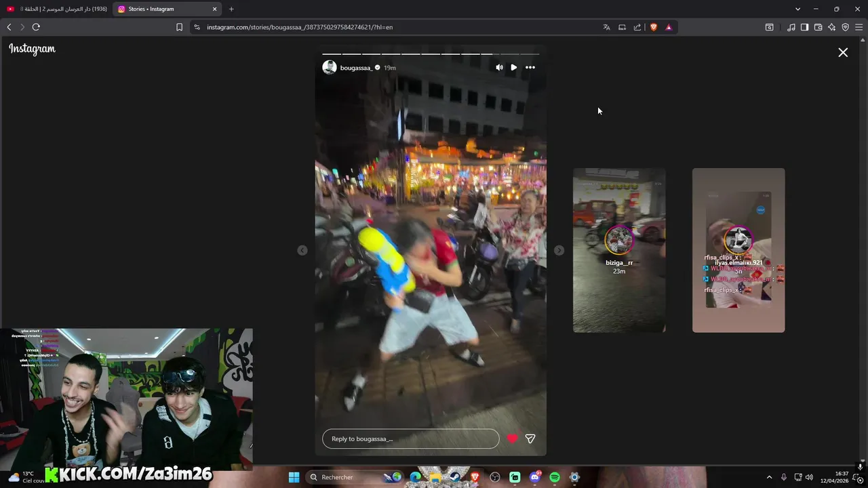Open Settings gear from taskbar
The image size is (868, 488).
[x=574, y=477]
